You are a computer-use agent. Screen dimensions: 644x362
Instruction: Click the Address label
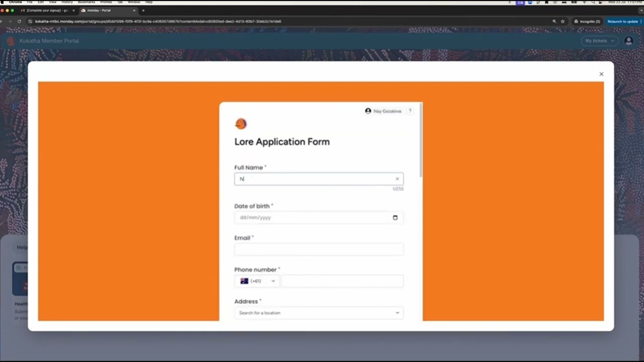[246, 301]
